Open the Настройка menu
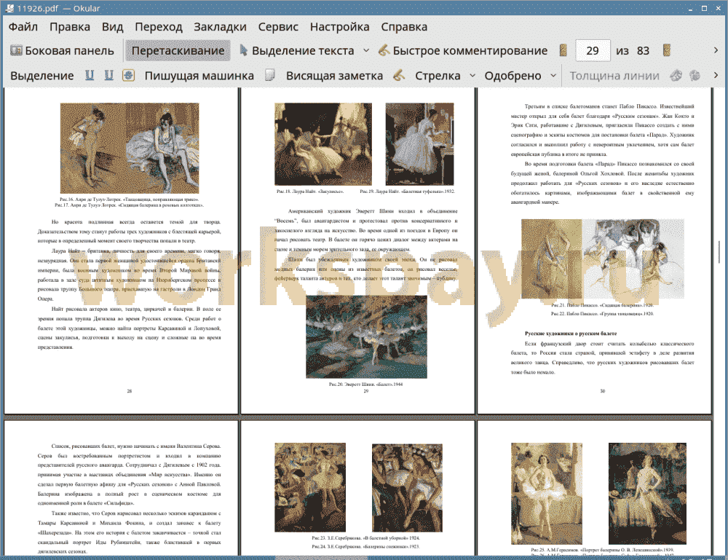The height and width of the screenshot is (560, 728). point(339,27)
